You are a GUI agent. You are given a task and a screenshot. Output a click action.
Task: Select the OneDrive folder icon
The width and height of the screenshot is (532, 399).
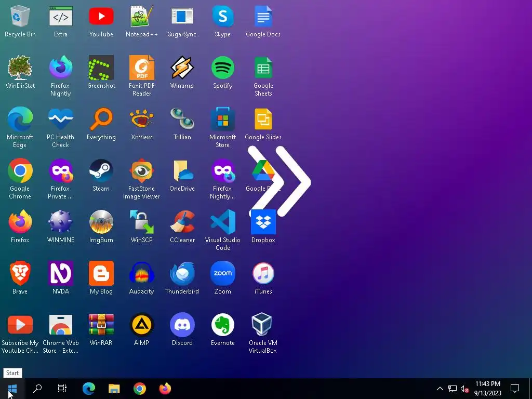182,170
